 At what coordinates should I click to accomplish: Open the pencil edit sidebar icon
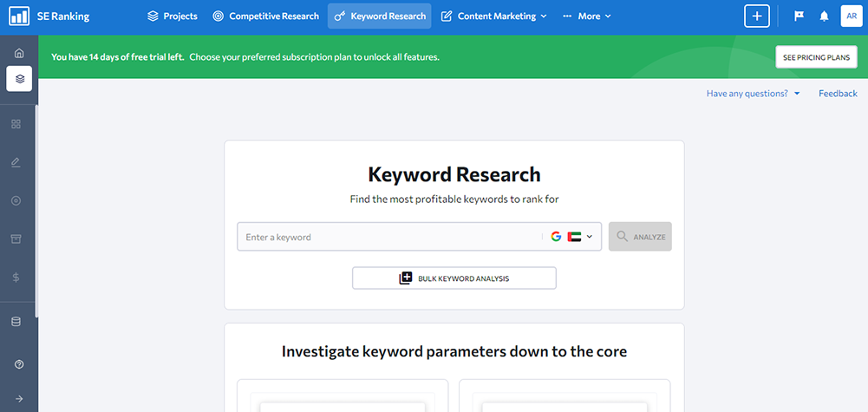click(16, 162)
